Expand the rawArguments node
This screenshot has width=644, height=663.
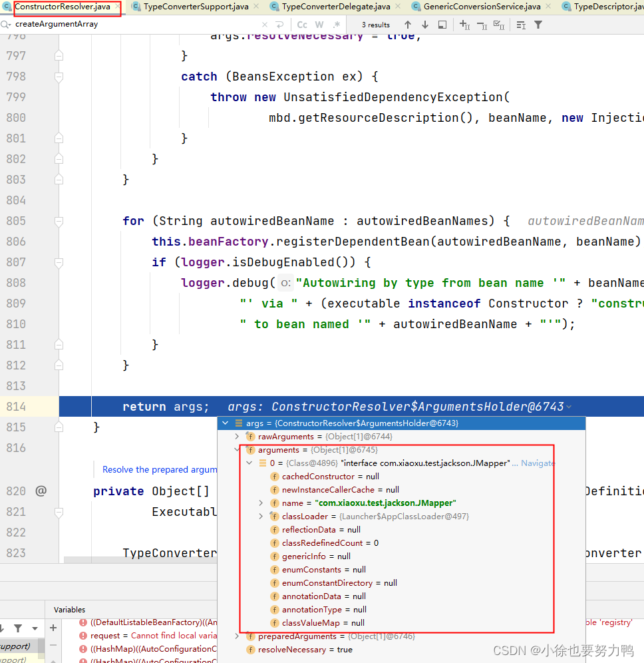(237, 437)
